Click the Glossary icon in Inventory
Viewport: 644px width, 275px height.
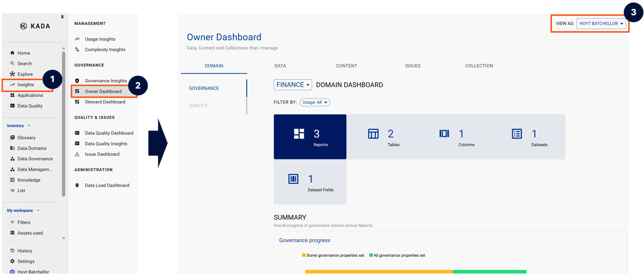[12, 138]
